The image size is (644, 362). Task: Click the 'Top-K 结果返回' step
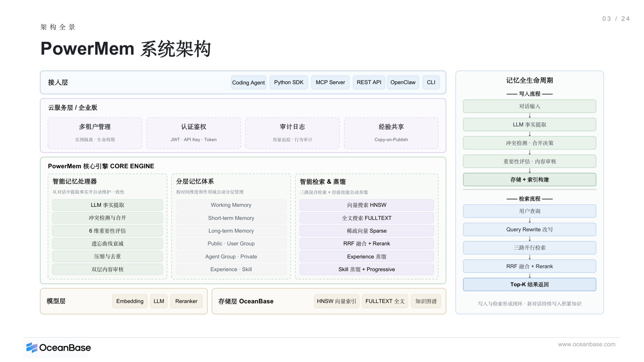[530, 284]
